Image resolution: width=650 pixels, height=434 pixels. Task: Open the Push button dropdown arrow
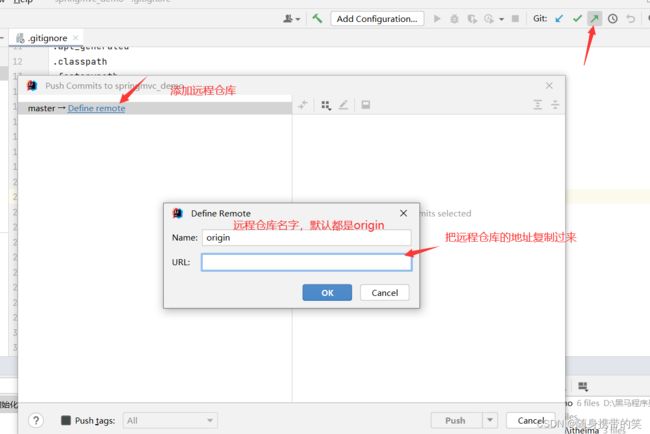490,420
